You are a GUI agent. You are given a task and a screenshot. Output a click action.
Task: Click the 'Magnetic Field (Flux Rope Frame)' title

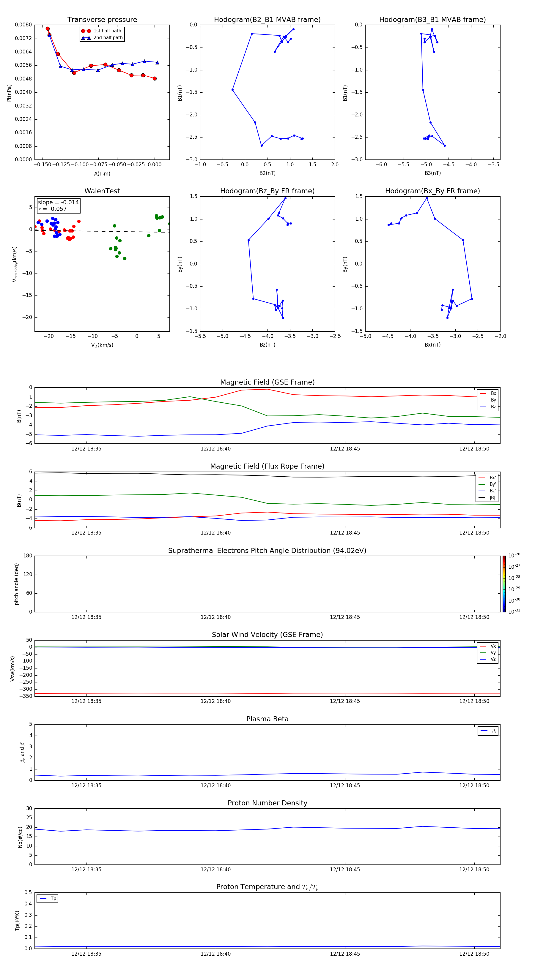pos(267,467)
